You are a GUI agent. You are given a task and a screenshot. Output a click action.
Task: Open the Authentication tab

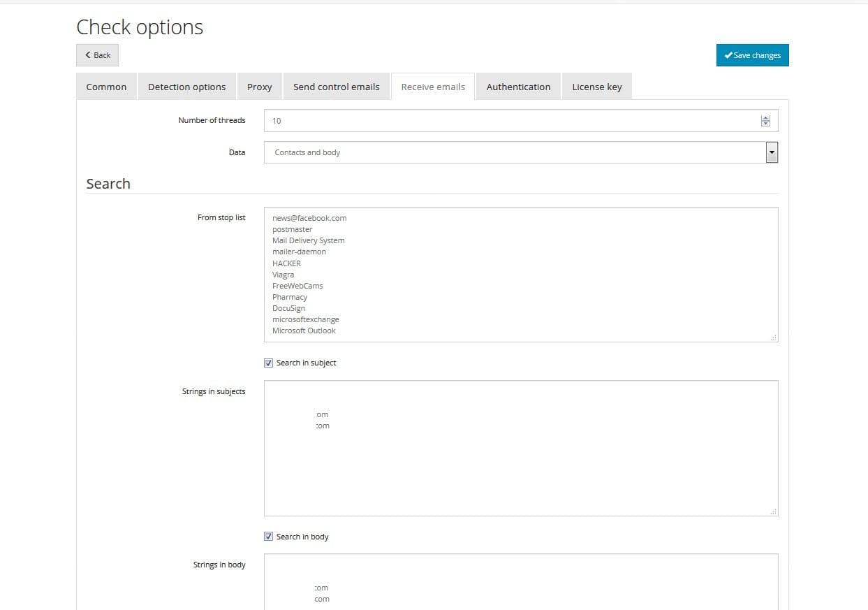pos(518,87)
